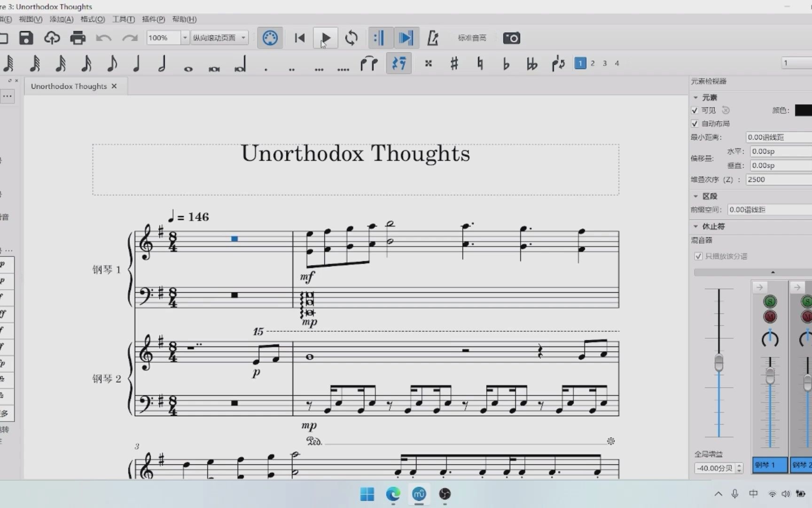Open the page view mode dropdown
This screenshot has height=508, width=812.
219,38
